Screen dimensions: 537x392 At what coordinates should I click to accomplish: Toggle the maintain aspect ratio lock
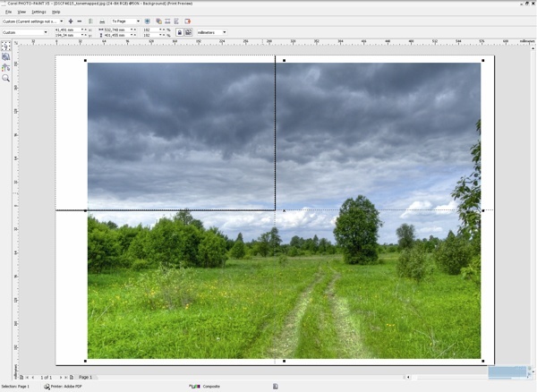tap(180, 32)
